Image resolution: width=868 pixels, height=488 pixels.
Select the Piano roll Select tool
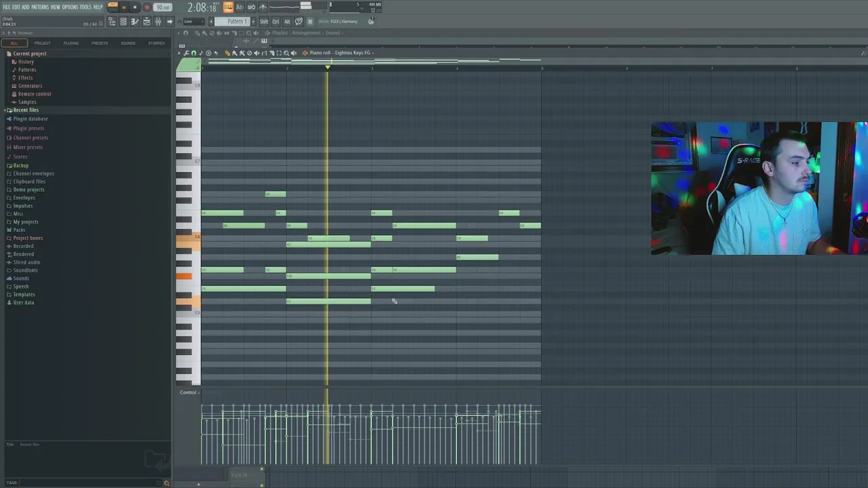click(x=279, y=53)
